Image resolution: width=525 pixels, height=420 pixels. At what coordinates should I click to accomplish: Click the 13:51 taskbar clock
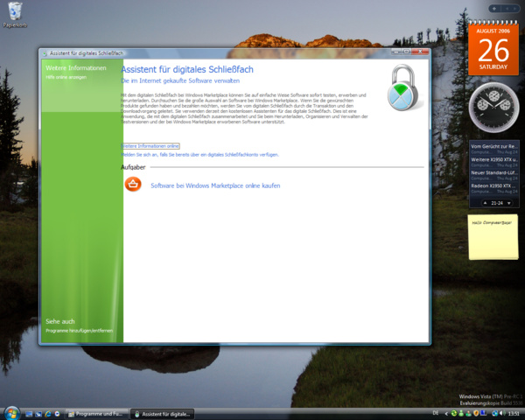514,414
